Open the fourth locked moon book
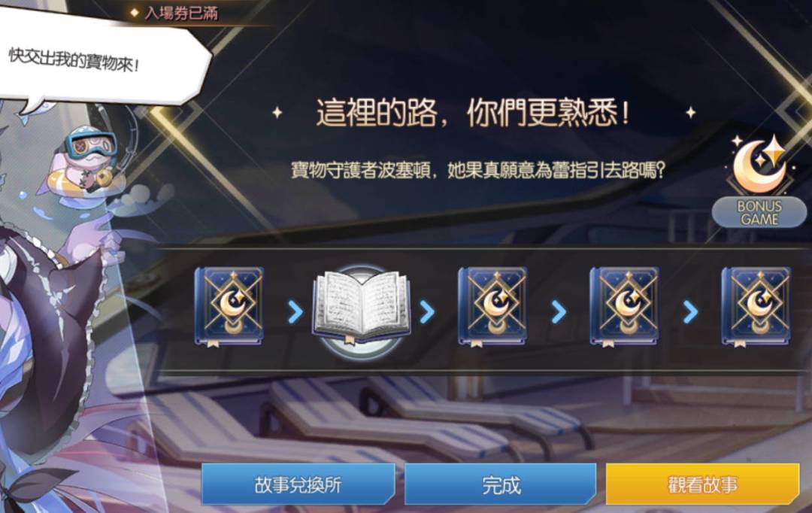812x513 pixels. 624,307
